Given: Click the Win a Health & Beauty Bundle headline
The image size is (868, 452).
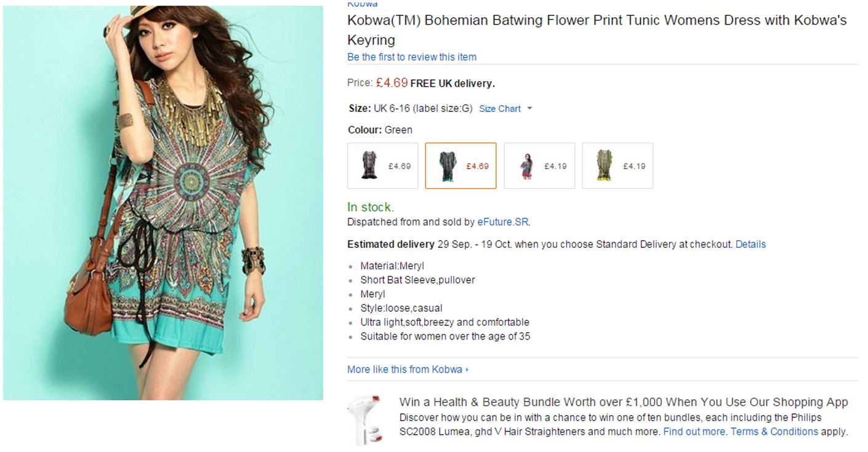Looking at the screenshot, I should pyautogui.click(x=623, y=402).
